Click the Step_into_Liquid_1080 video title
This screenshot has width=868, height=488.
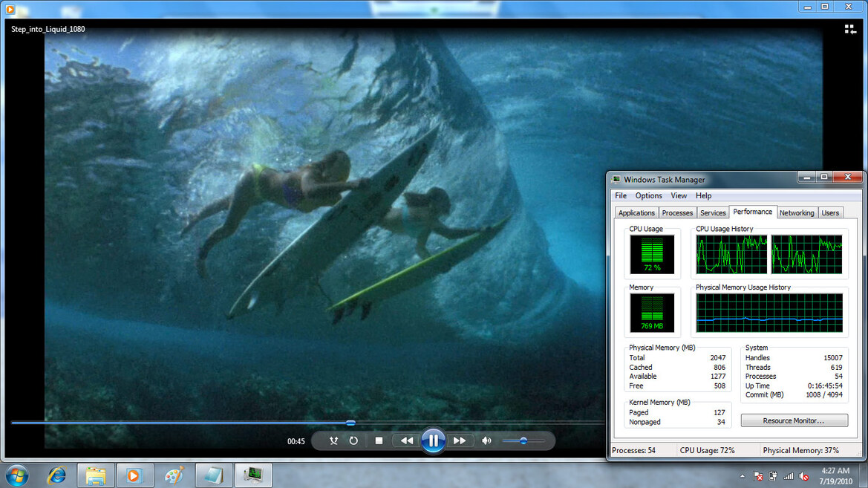coord(48,29)
